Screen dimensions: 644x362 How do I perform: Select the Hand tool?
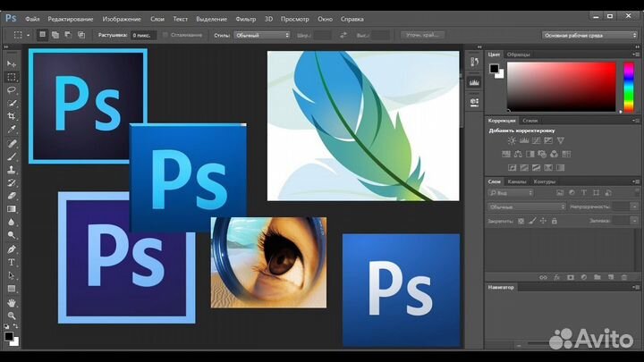coord(12,303)
